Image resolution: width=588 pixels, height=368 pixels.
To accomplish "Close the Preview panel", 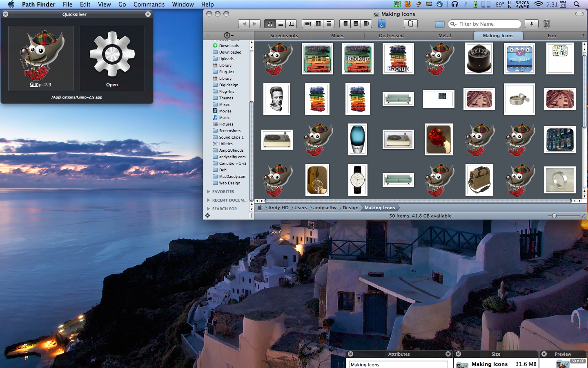I will (x=544, y=354).
